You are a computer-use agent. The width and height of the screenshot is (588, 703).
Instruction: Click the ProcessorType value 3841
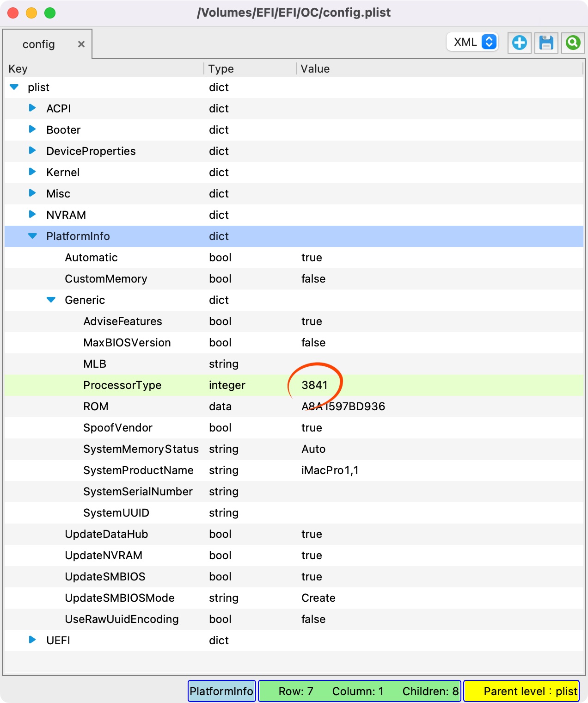tap(314, 385)
